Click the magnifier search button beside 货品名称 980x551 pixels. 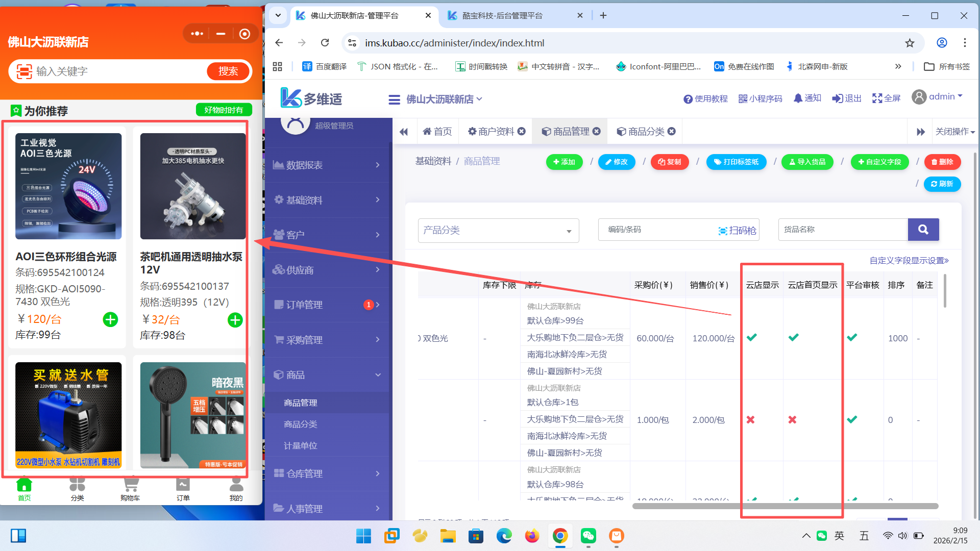pos(923,230)
